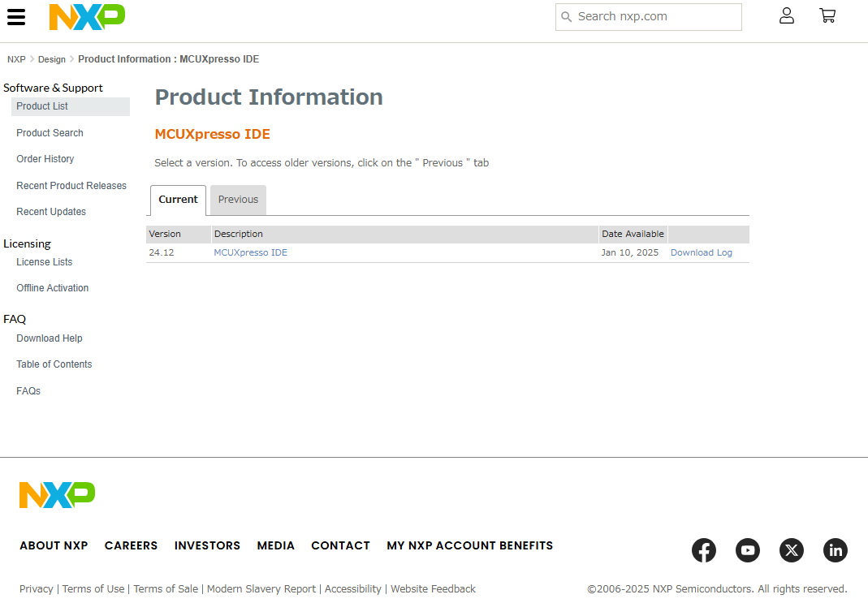Open NXP X (Twitter) icon
868x616 pixels.
pos(792,550)
